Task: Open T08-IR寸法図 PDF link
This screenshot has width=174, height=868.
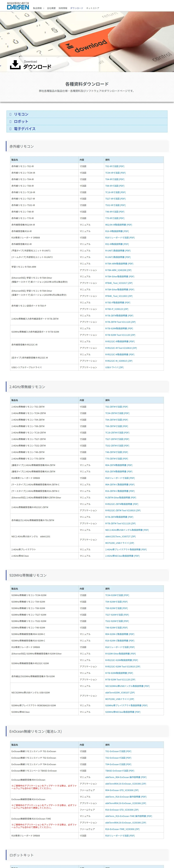Action: [115, 186]
